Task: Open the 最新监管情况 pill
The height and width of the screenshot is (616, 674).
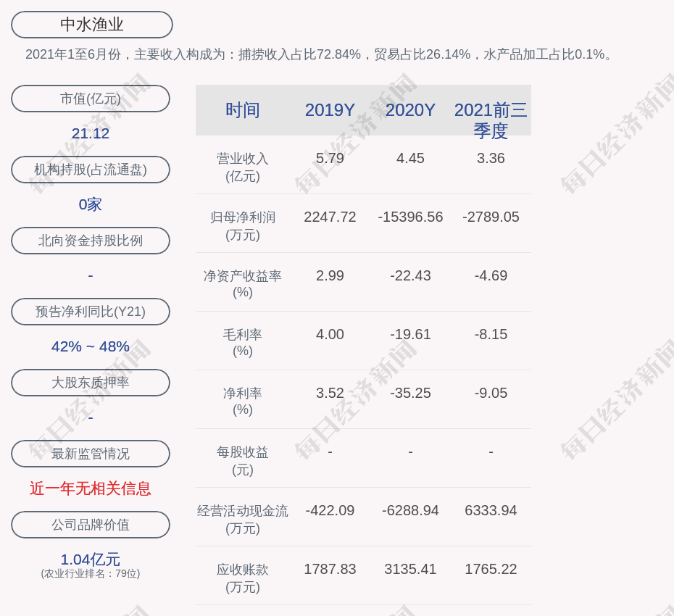Action: 91,454
